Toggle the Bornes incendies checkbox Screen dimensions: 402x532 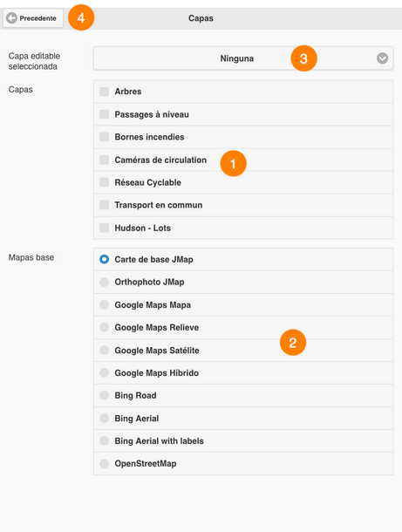pyautogui.click(x=104, y=137)
